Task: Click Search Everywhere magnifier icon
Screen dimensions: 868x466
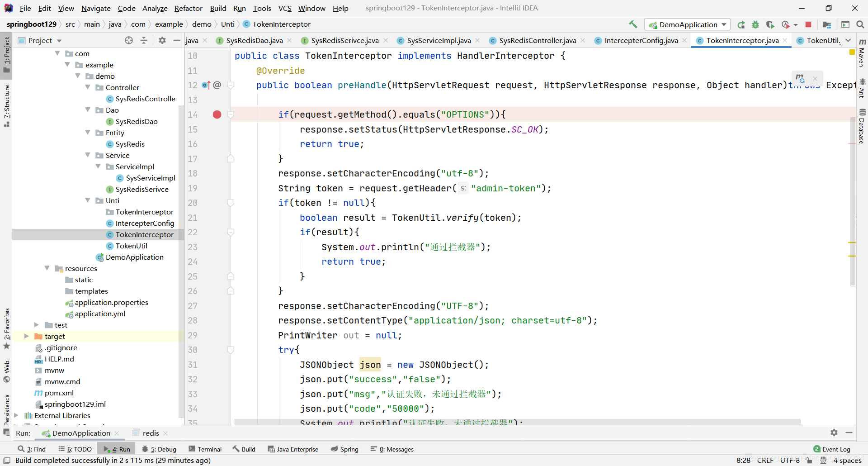Action: coord(860,24)
